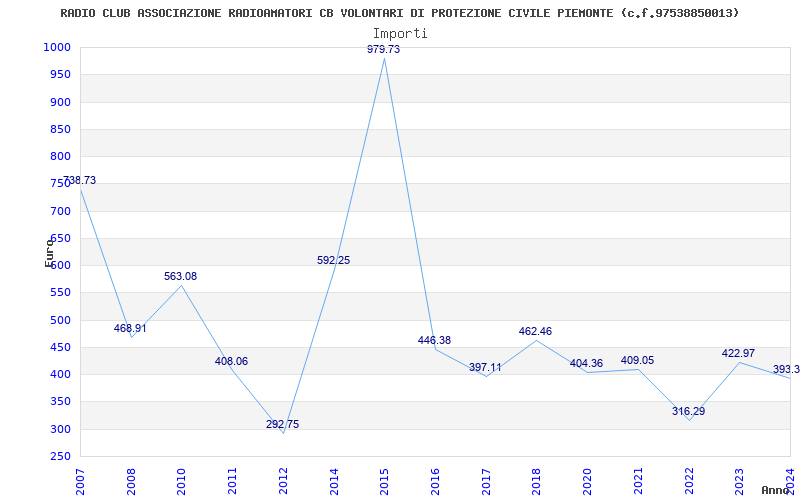The width and height of the screenshot is (800, 500).
Task: Click the 1000 y-axis tick label
Action: pos(57,47)
